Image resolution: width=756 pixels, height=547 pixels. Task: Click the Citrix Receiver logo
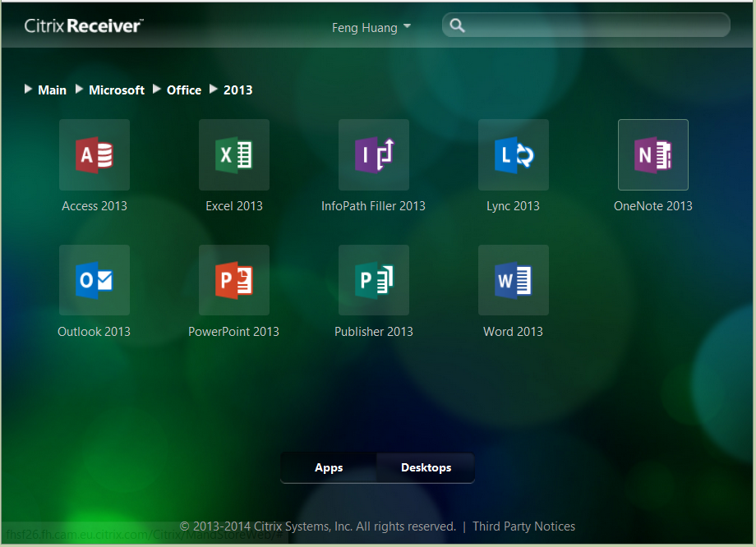pyautogui.click(x=83, y=26)
